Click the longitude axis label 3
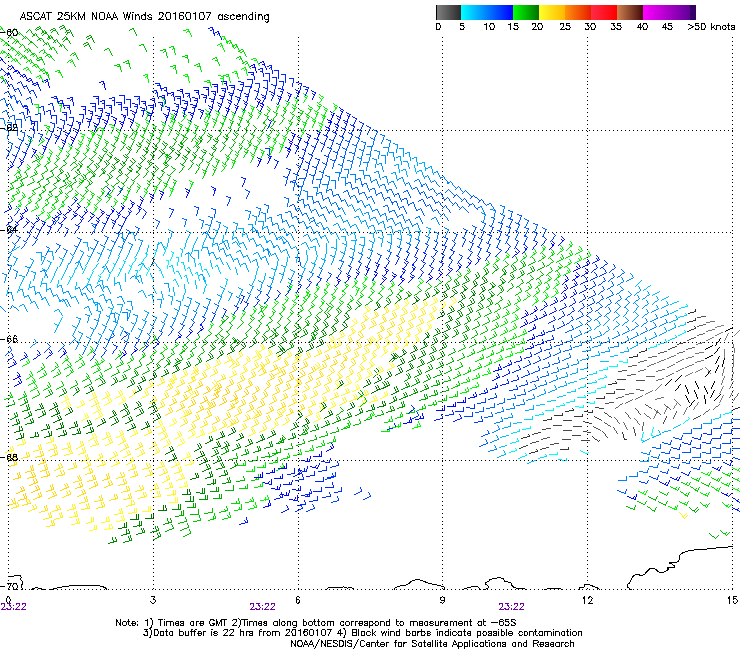 [x=153, y=600]
